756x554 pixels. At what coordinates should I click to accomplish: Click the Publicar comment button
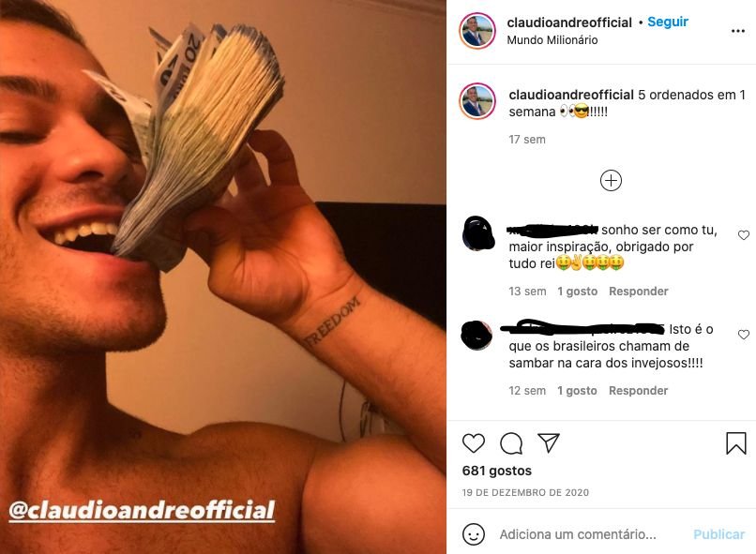tap(718, 534)
